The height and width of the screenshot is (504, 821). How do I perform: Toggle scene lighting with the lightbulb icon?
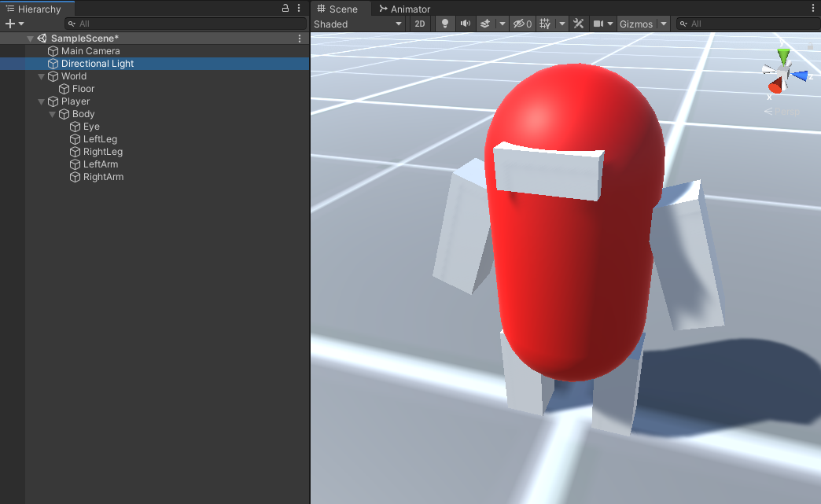[x=444, y=24]
